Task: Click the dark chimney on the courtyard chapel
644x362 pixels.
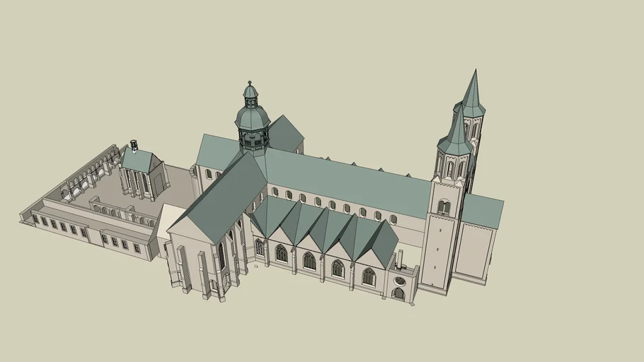Action: coord(134,146)
